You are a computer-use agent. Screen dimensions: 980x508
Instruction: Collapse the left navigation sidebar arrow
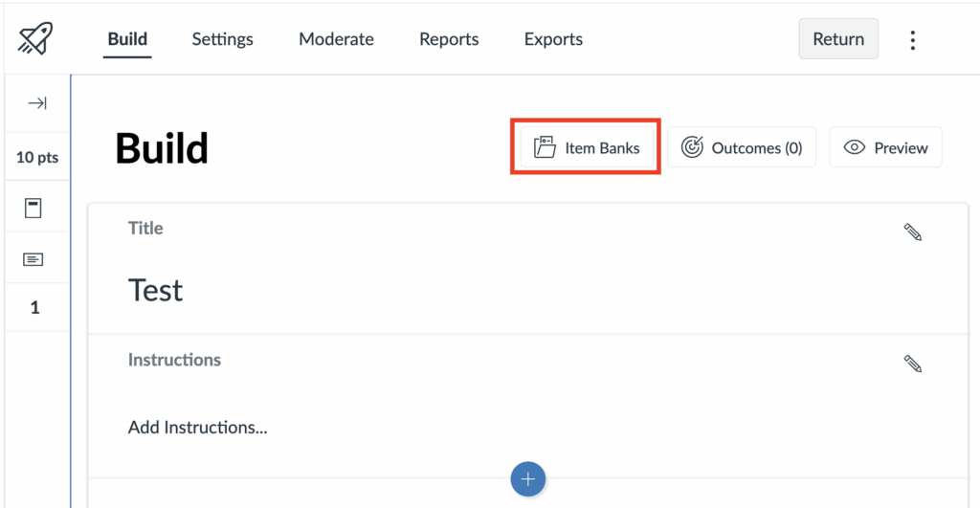[37, 103]
